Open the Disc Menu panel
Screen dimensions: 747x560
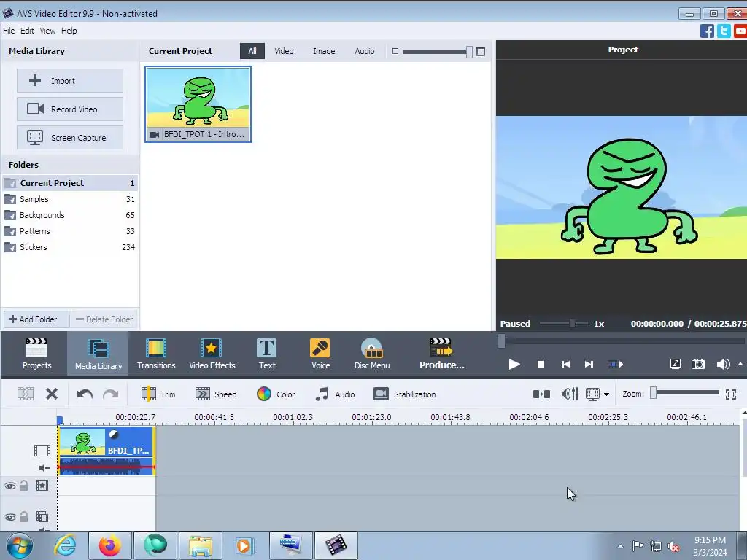[372, 354]
